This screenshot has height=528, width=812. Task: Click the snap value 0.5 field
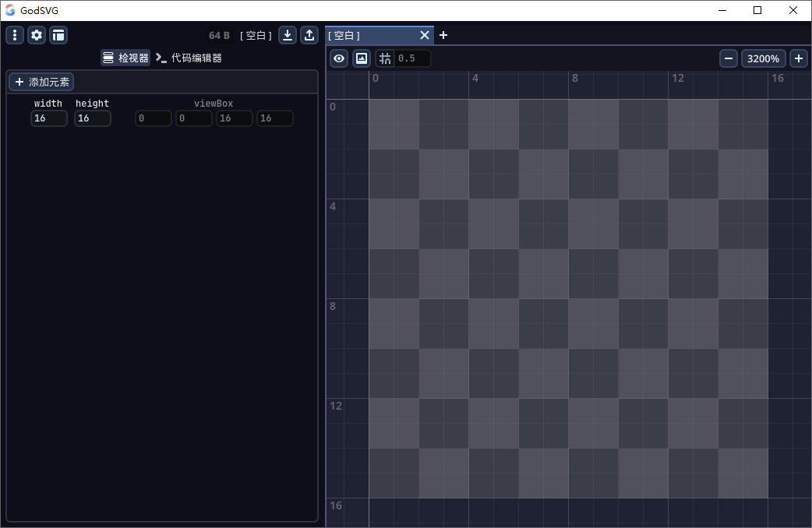point(412,58)
